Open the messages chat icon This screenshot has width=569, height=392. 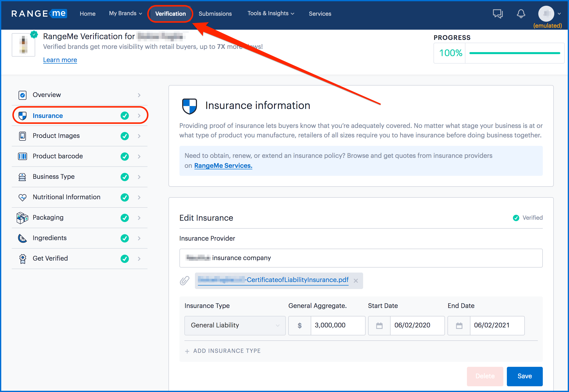(x=498, y=14)
